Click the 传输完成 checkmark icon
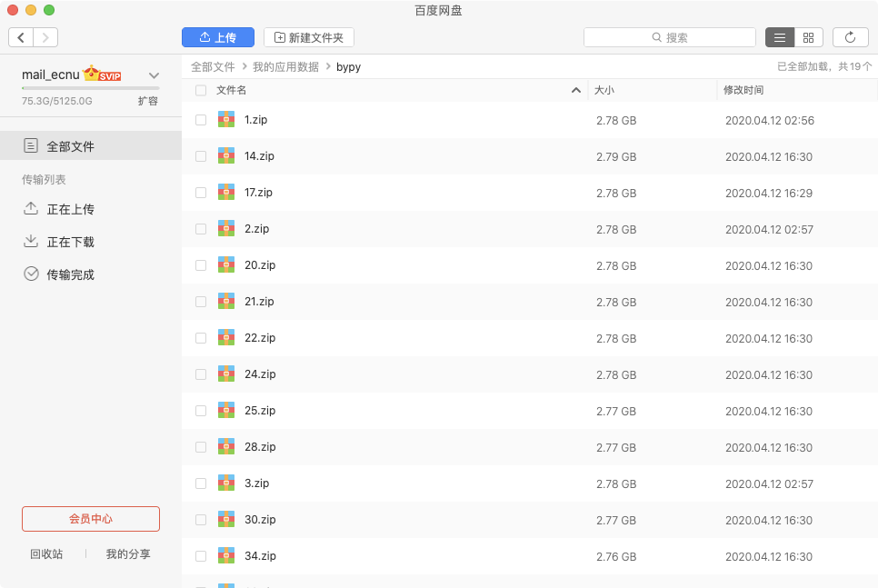Viewport: 878px width, 588px height. click(x=31, y=274)
